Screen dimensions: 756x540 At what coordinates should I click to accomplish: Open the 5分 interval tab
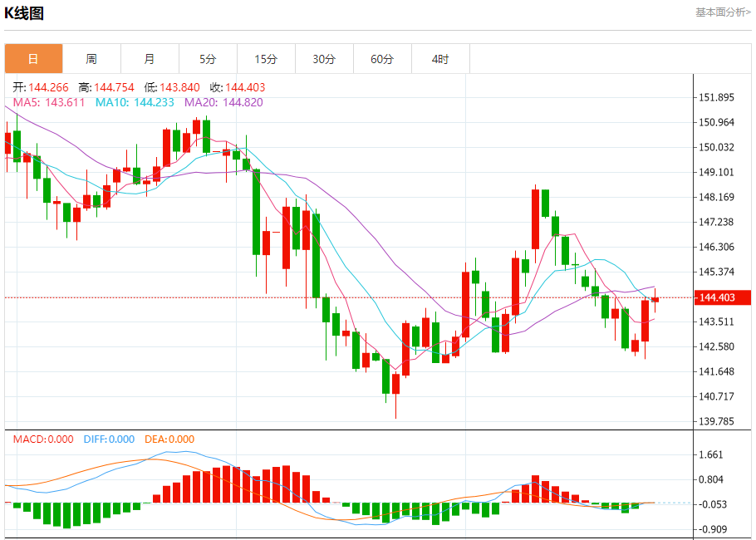208,59
